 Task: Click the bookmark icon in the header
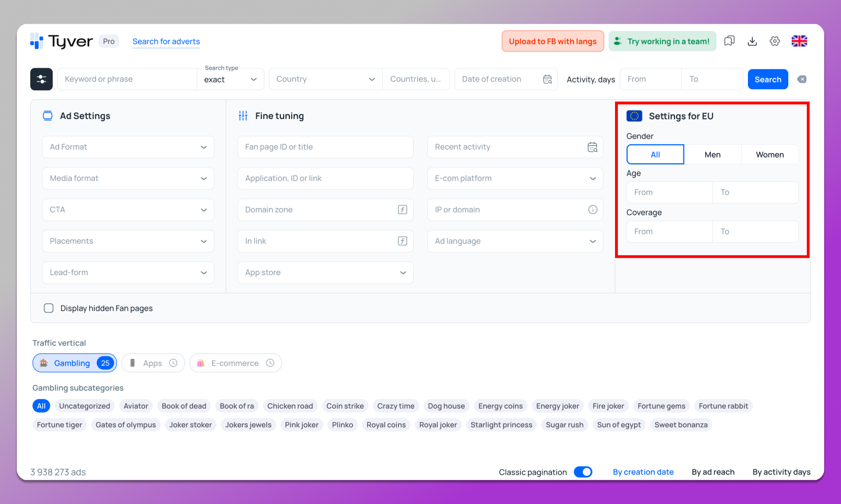(729, 40)
